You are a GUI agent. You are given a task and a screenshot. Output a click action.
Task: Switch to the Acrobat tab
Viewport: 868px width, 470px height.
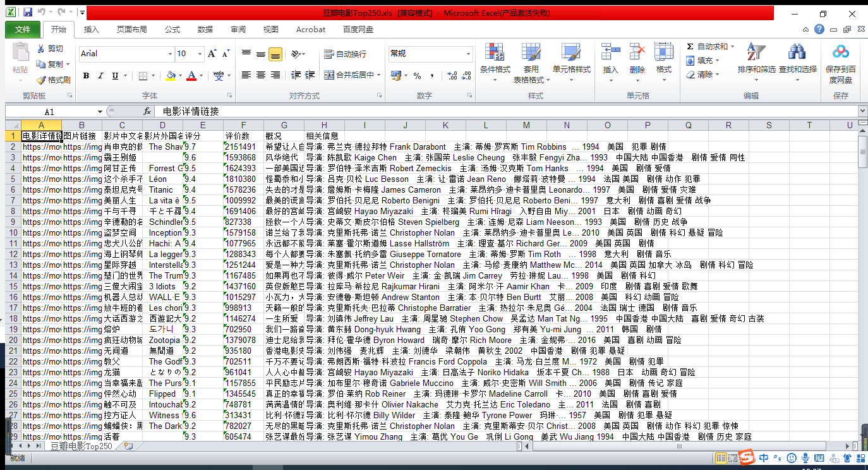(x=311, y=29)
